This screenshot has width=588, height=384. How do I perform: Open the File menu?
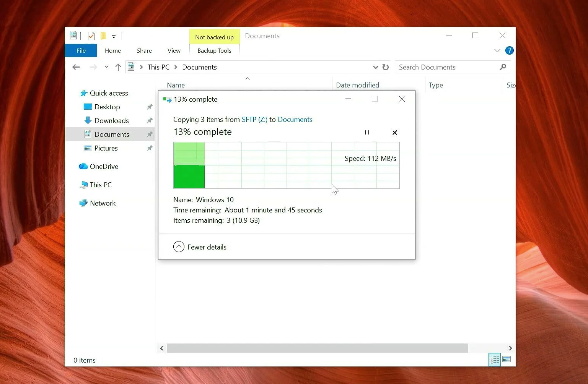(81, 50)
